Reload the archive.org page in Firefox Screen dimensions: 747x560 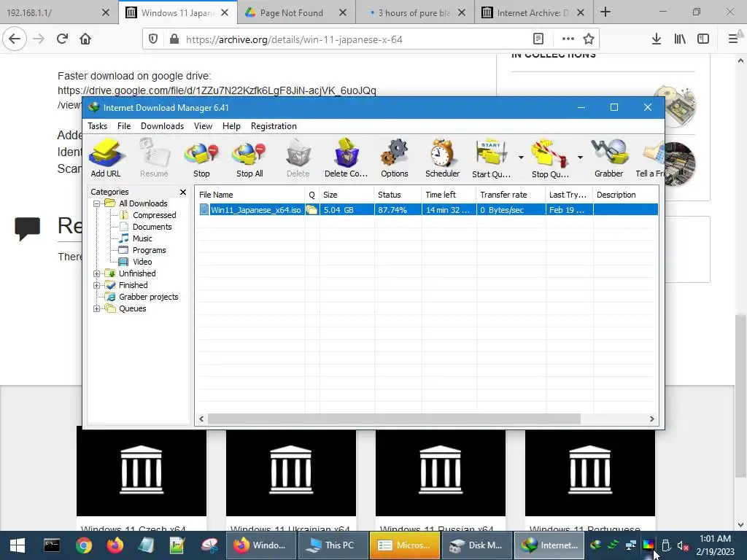[63, 39]
